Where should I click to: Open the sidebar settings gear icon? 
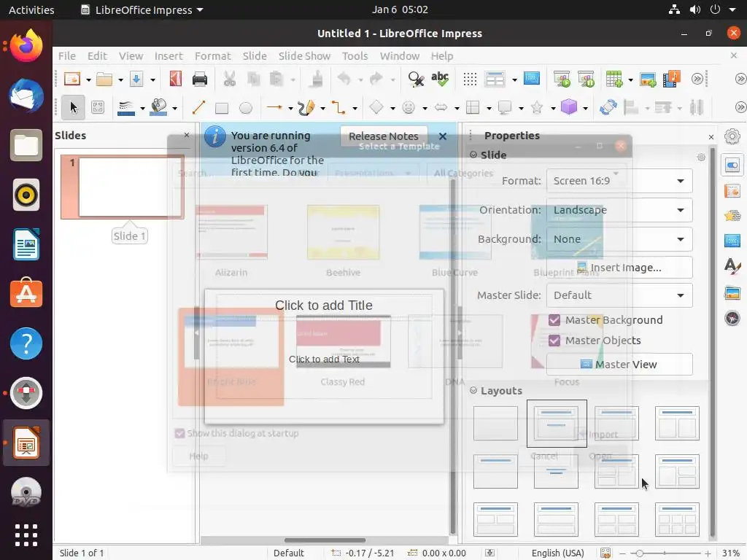[x=732, y=136]
